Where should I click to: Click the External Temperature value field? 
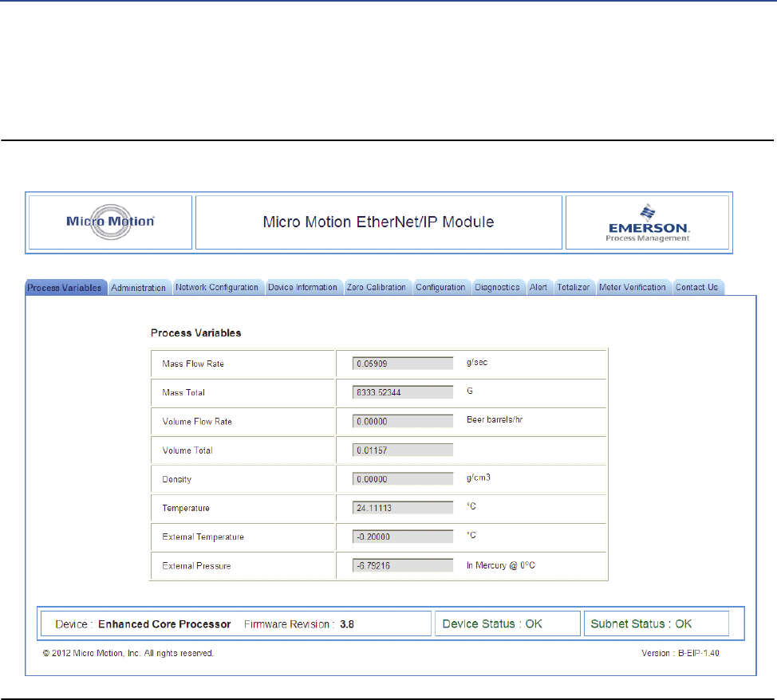403,536
